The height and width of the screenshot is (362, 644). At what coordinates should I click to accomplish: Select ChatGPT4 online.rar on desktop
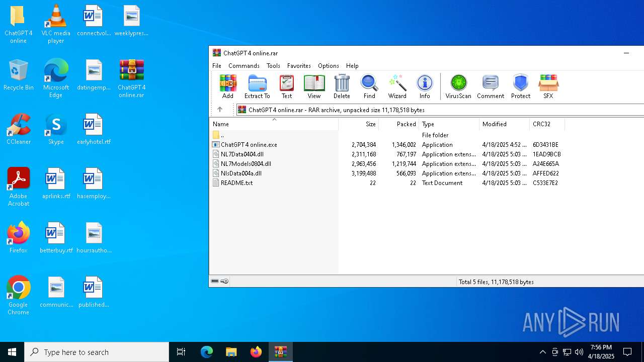131,78
